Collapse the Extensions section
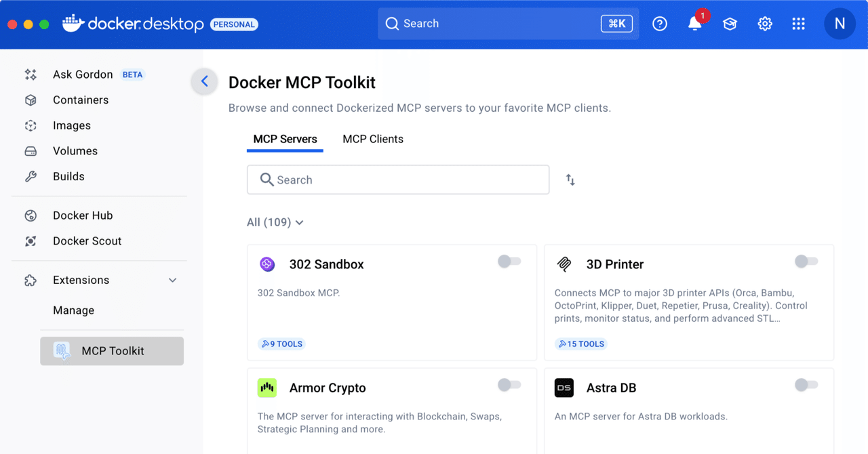868x454 pixels. click(172, 280)
